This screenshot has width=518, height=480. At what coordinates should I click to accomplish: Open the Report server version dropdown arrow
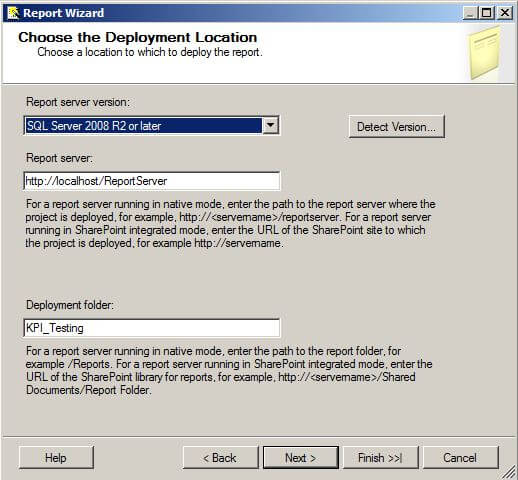point(271,126)
